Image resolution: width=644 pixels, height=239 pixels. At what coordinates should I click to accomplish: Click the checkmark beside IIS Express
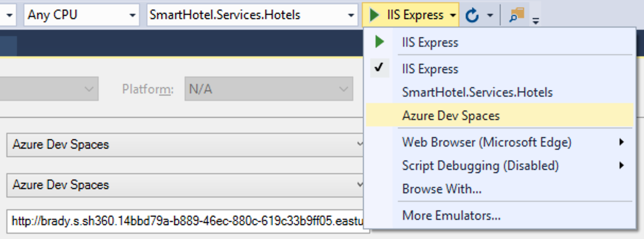[379, 67]
